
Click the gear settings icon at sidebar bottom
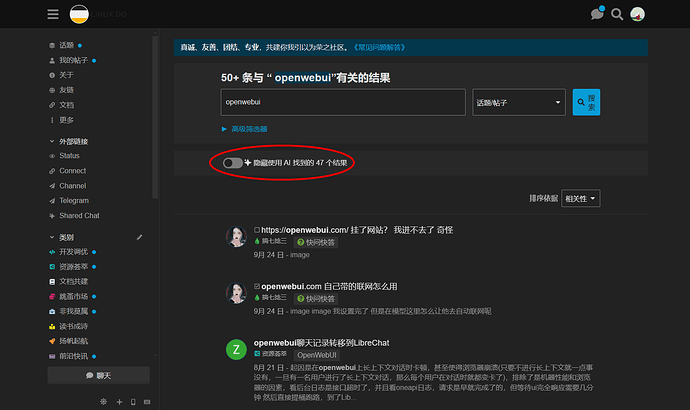click(103, 402)
